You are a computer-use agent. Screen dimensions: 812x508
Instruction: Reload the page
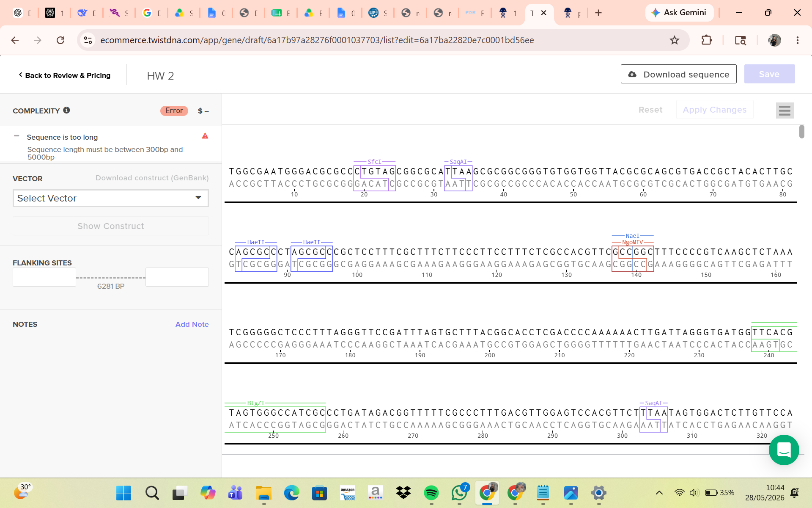coord(60,40)
